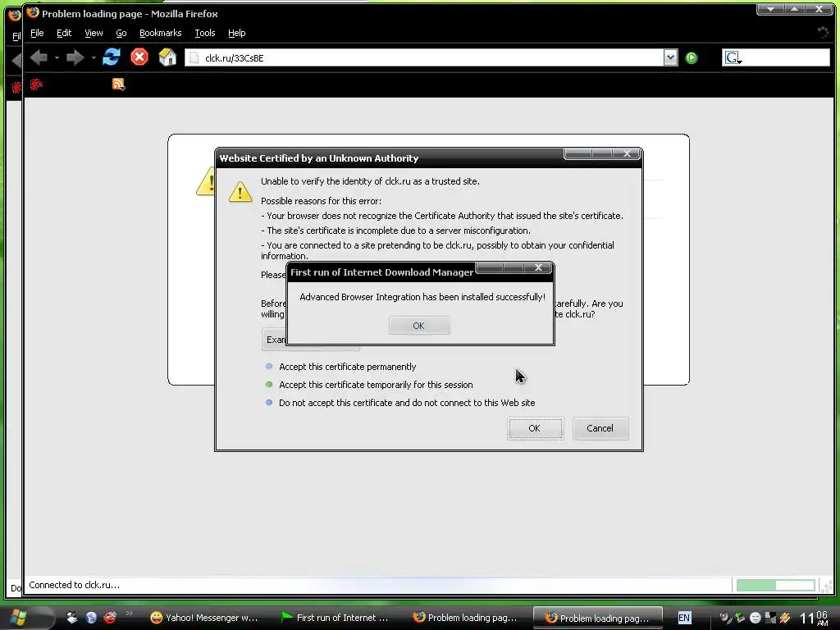This screenshot has width=840, height=630.
Task: Click Cancel in the certificate dialog
Action: [600, 428]
